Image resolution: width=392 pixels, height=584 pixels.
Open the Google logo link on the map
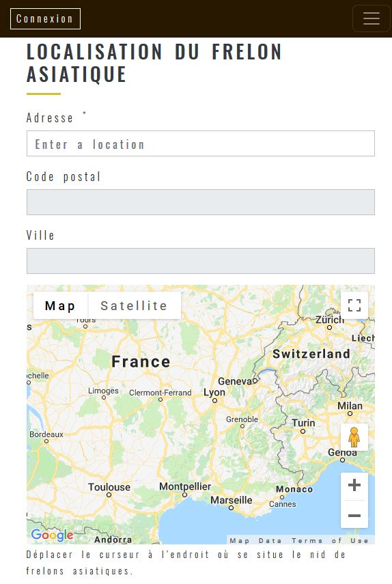click(x=52, y=536)
